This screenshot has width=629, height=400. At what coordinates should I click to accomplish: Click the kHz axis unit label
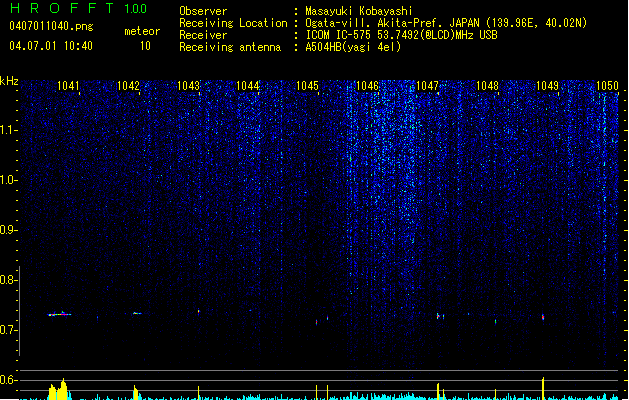[x=9, y=81]
